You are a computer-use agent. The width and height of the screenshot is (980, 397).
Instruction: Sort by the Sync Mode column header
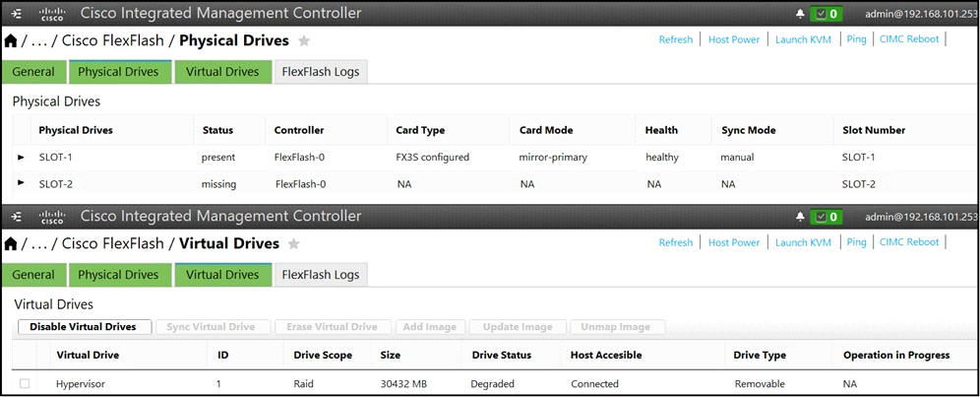tap(748, 130)
